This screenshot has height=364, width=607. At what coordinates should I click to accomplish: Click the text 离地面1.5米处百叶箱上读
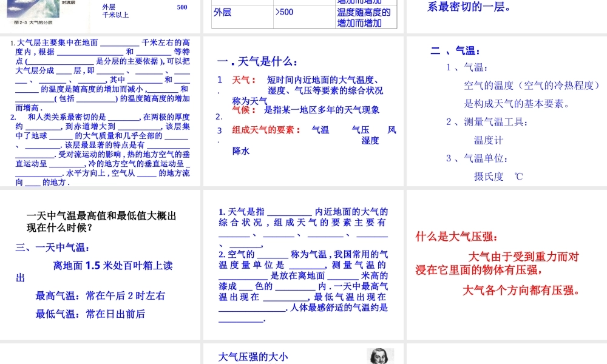[x=113, y=265]
